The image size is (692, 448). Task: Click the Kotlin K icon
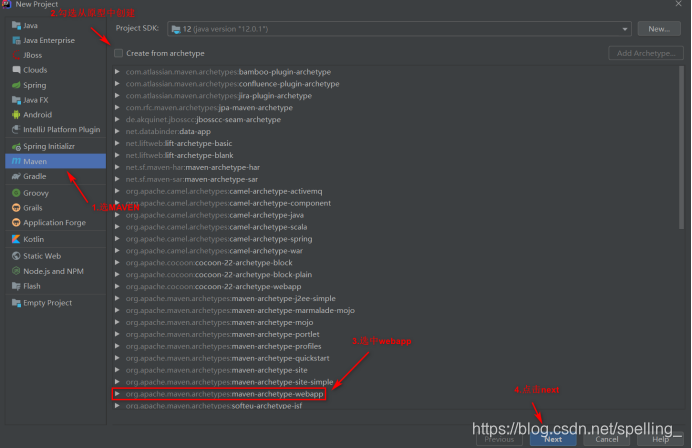[x=16, y=239]
